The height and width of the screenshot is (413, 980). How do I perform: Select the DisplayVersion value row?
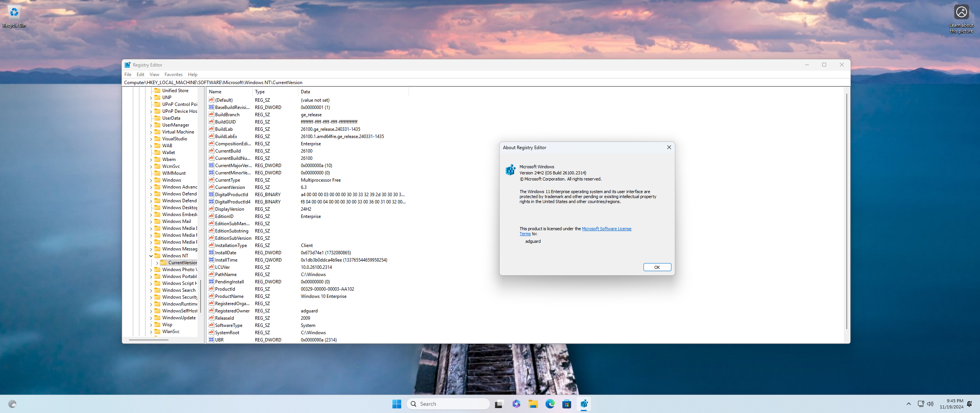click(x=308, y=209)
